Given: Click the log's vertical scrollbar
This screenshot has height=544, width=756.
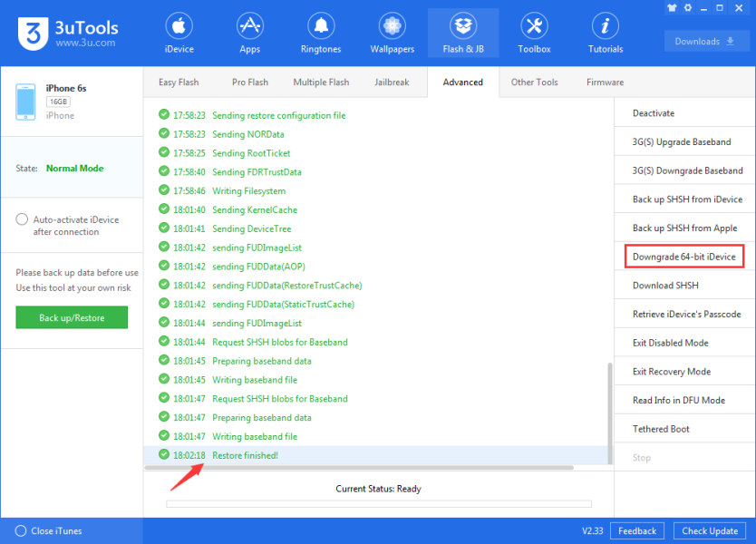Looking at the screenshot, I should [609, 408].
